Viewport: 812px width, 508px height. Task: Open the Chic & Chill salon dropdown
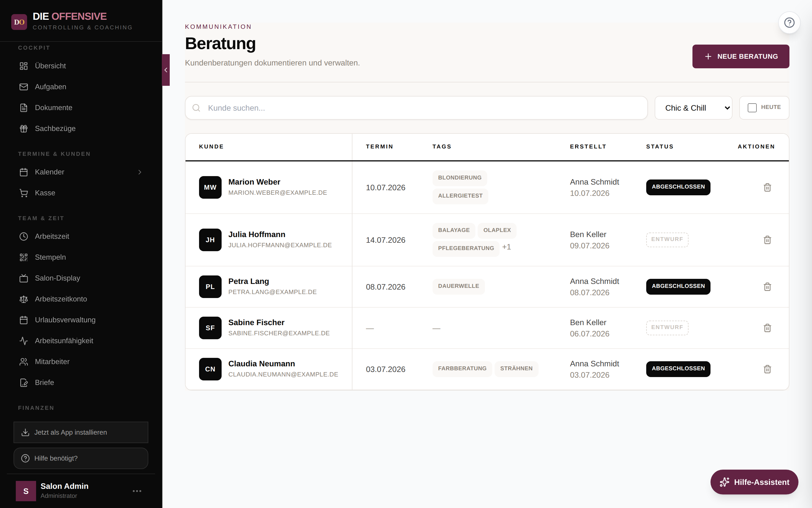tap(693, 108)
